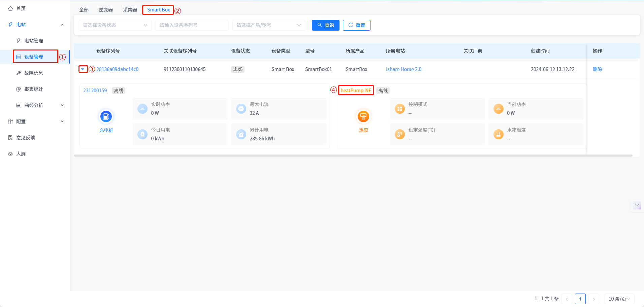
Task: Click the orange heat pump icon
Action: [363, 116]
